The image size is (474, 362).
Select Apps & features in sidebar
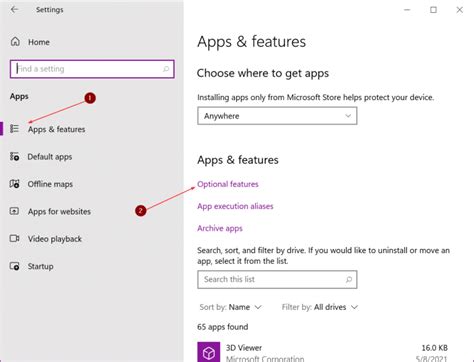(56, 129)
